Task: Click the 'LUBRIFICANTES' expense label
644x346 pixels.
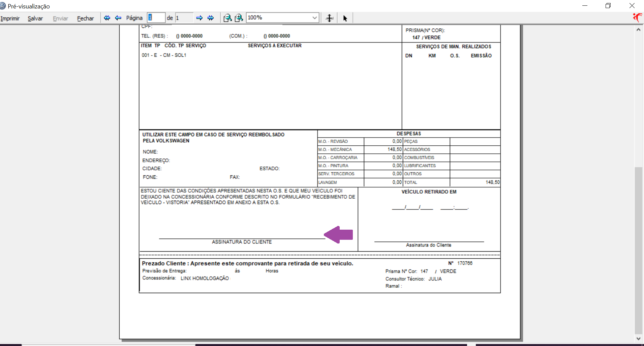Action: [420, 166]
